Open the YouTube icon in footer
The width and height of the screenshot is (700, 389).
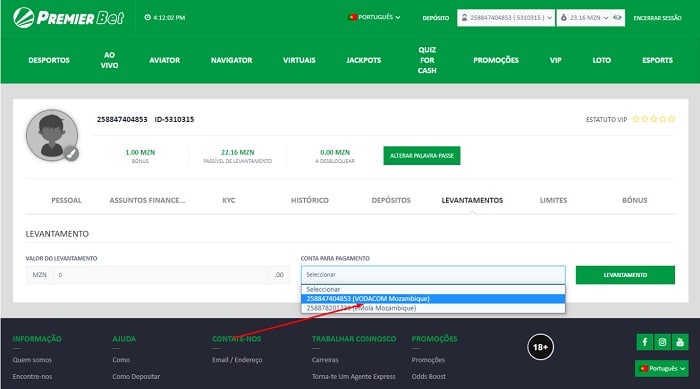680,342
